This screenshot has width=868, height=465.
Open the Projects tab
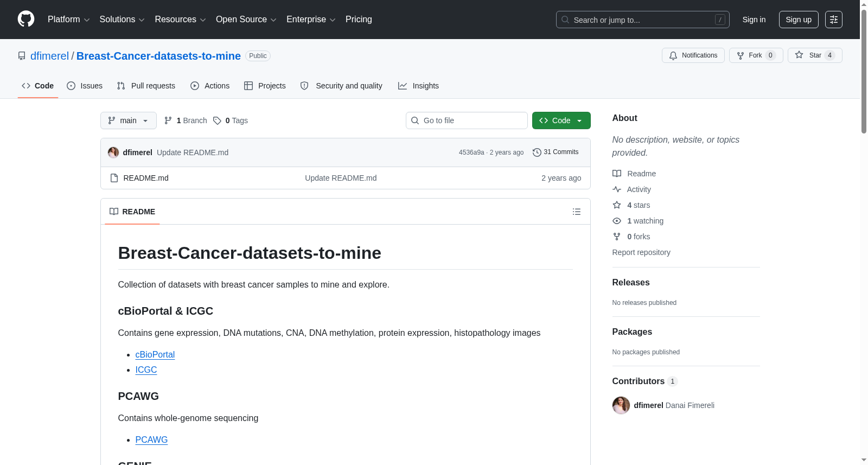point(265,86)
